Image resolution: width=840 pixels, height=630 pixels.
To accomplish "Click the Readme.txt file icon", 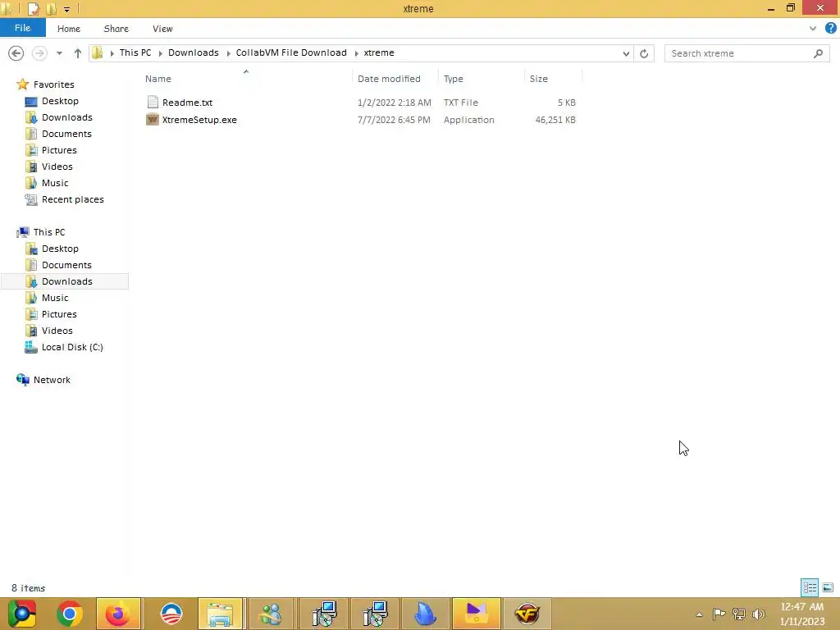I will [x=153, y=102].
